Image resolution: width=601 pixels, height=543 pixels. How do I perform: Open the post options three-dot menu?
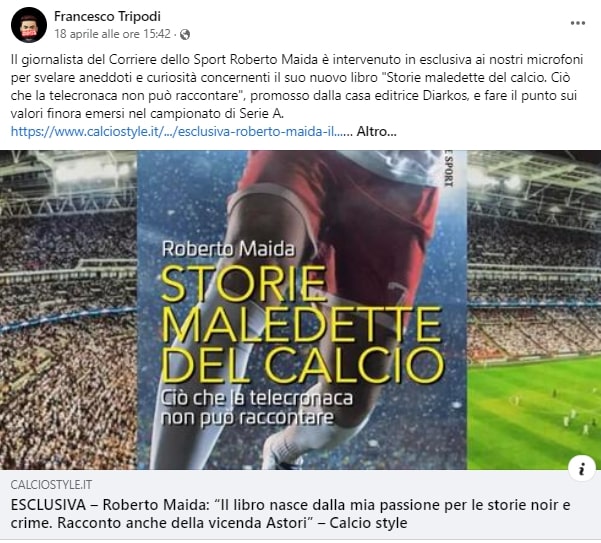point(578,23)
